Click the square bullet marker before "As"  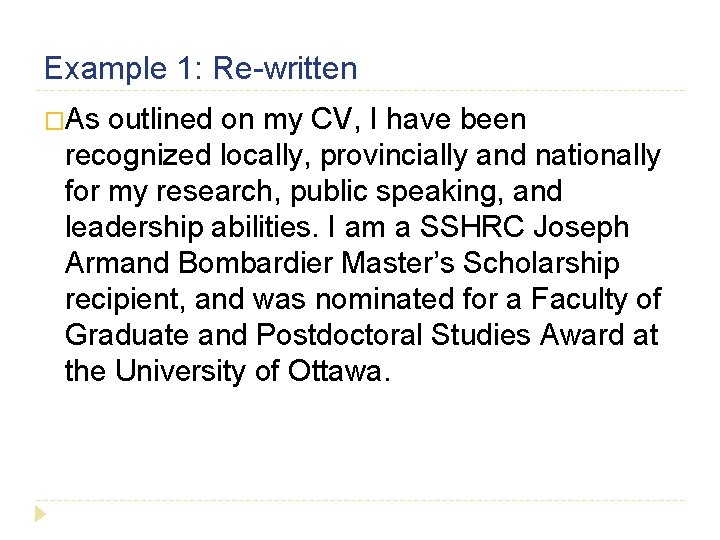[54, 121]
